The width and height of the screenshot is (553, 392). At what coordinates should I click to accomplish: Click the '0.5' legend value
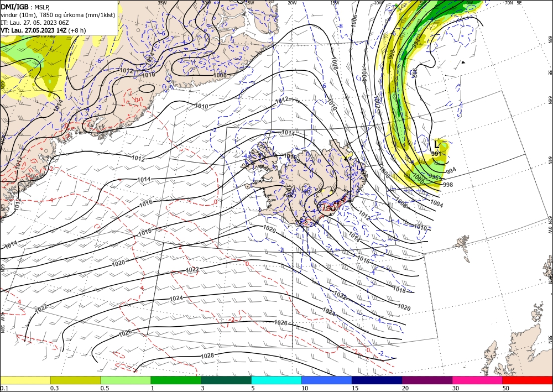click(105, 388)
